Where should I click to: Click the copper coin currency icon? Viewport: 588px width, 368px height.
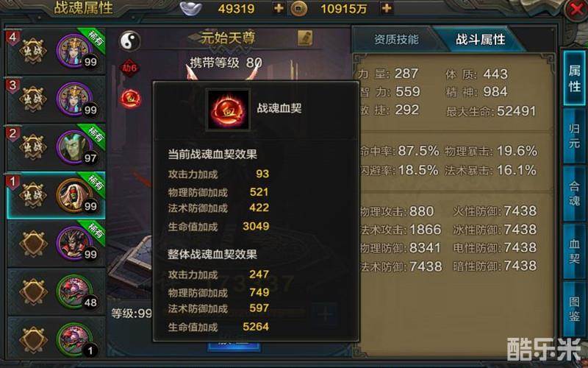299,8
